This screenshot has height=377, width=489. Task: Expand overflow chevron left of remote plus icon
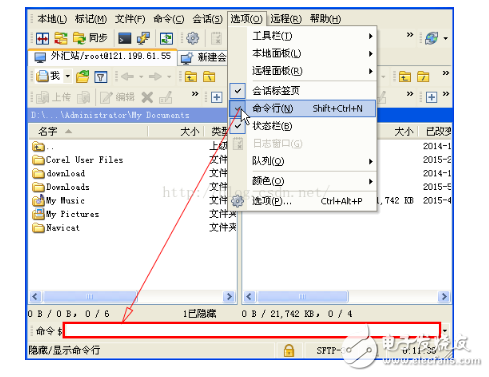[410, 94]
